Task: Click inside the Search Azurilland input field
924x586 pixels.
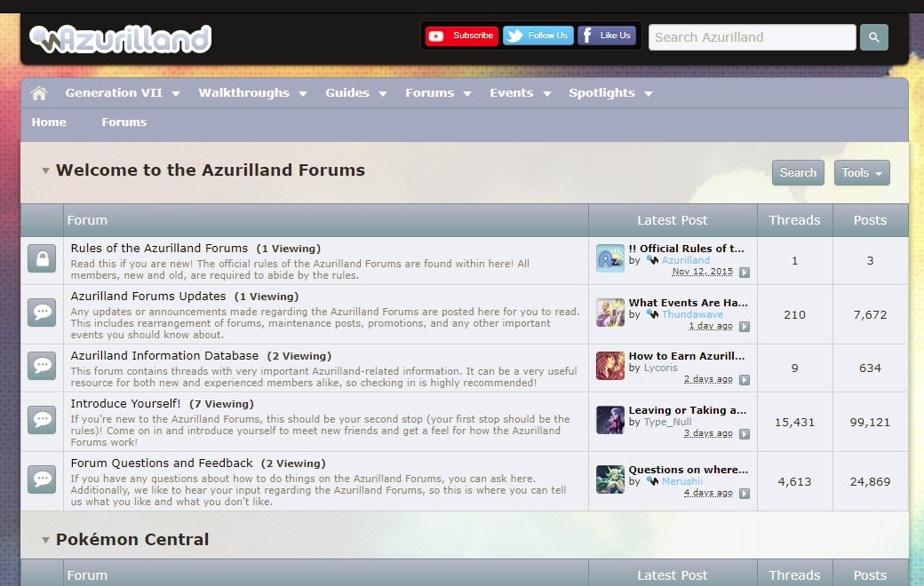Action: pos(752,37)
